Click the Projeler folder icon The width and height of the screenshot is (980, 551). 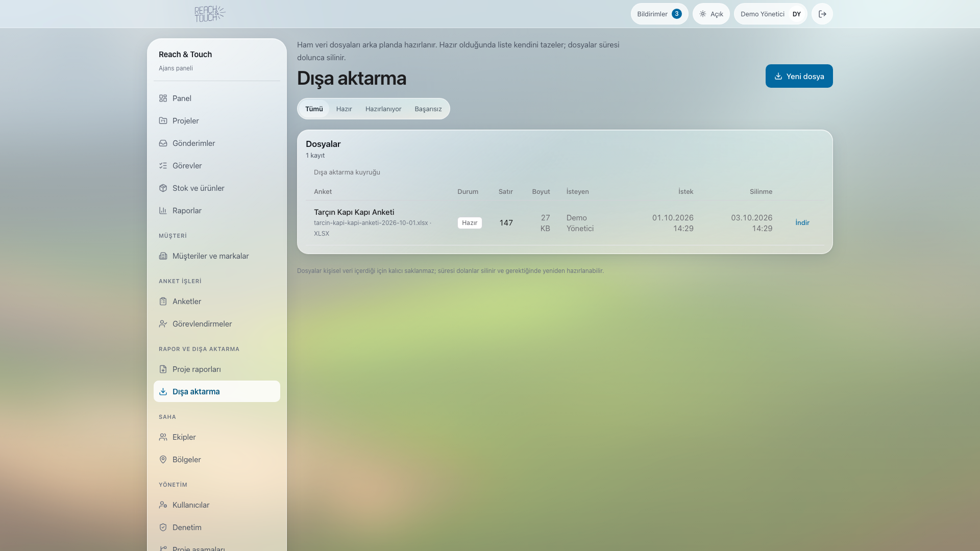163,120
